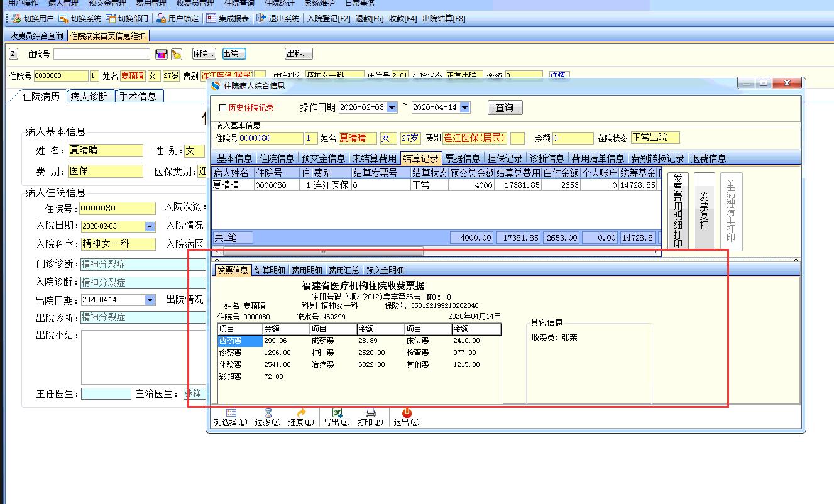
Task: Click the 查询 query button
Action: (x=505, y=107)
